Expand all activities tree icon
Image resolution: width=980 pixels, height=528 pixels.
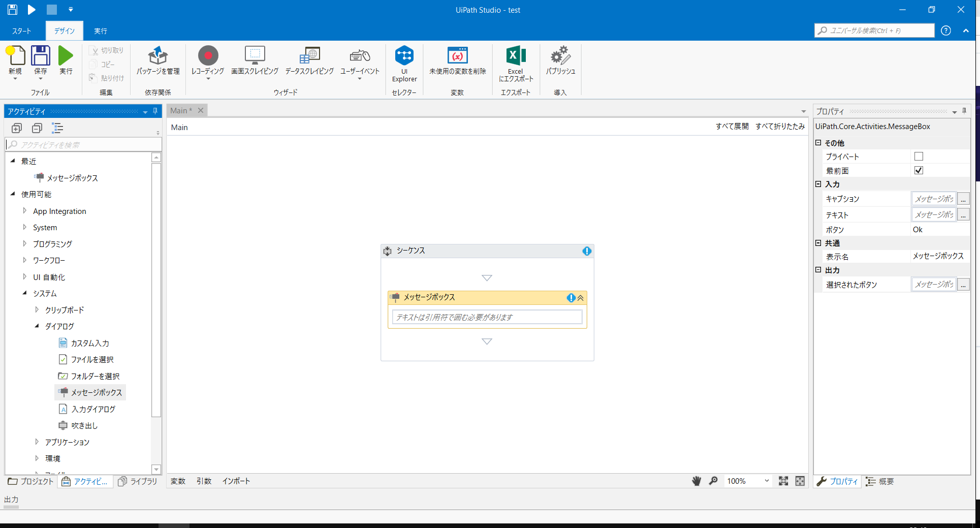pos(17,128)
